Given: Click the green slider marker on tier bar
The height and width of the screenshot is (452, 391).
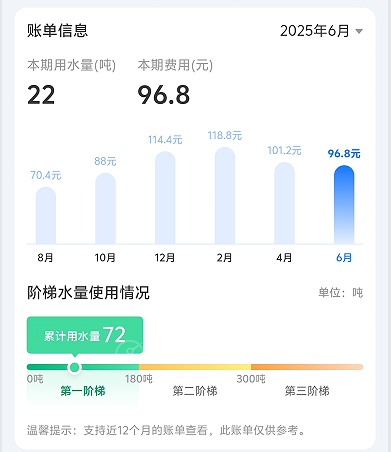Looking at the screenshot, I should 74,367.
